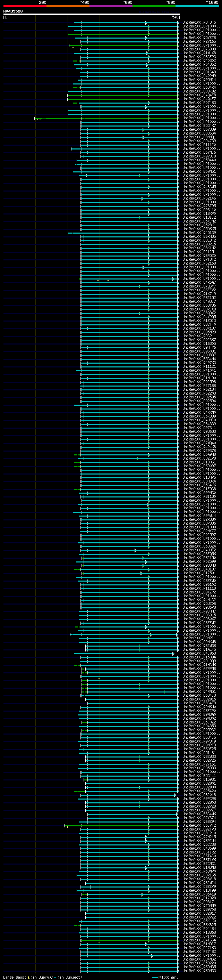Open hit UniRef100_A3FBF5
222x980 pixels.
point(199,23)
